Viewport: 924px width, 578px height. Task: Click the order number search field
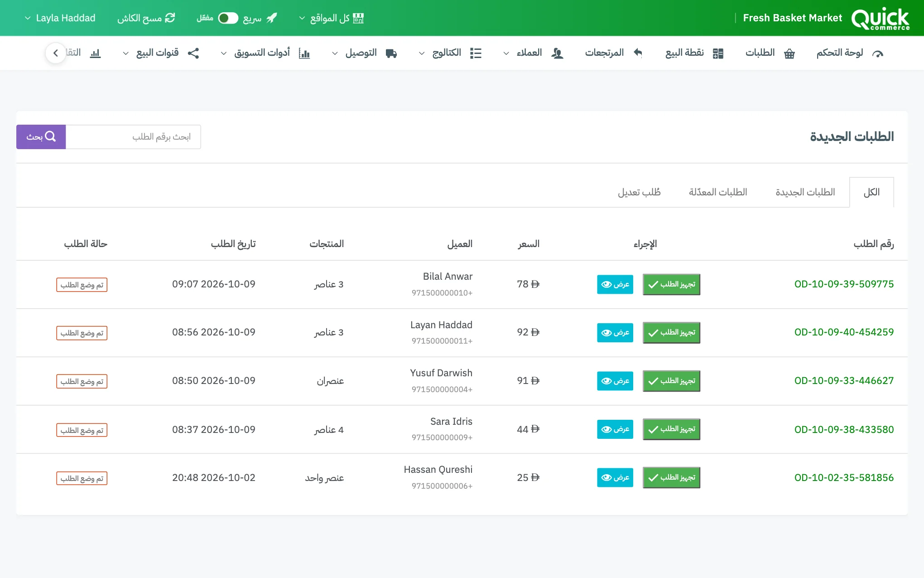click(133, 136)
